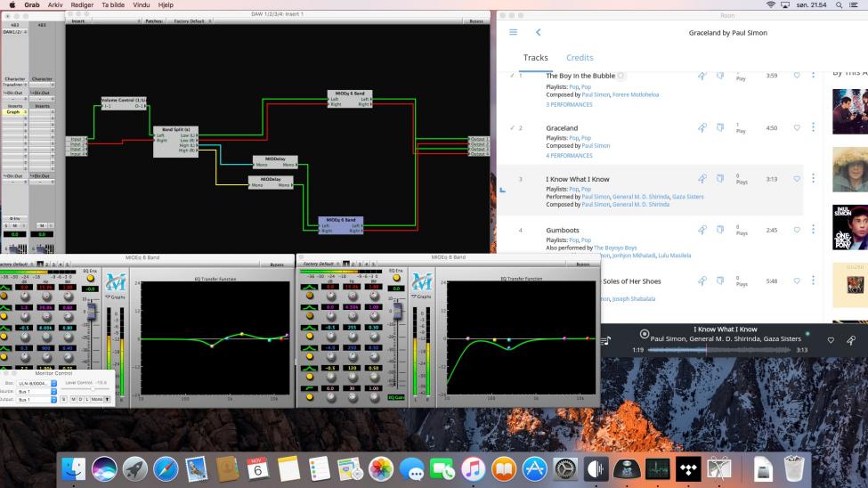Image resolution: width=868 pixels, height=488 pixels.
Task: Open the Arkiv menu
Action: [55, 5]
